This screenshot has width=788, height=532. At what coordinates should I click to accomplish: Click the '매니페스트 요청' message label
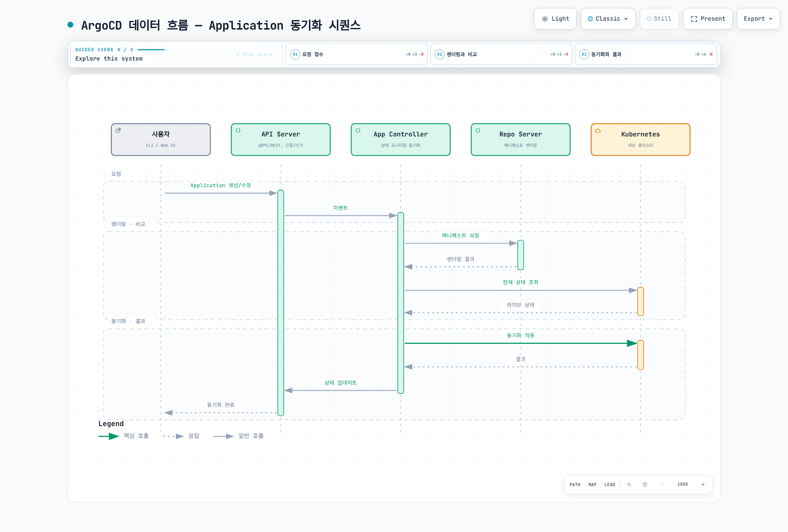[460, 235]
